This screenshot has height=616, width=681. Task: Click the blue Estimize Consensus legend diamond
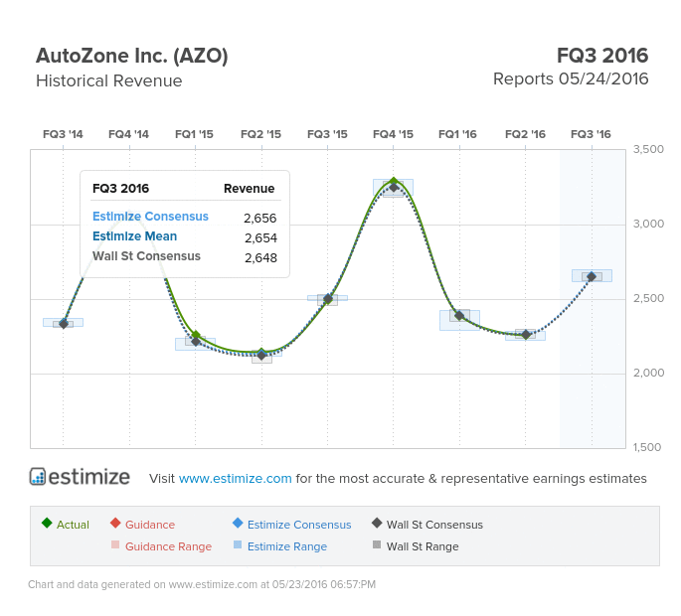(x=238, y=523)
